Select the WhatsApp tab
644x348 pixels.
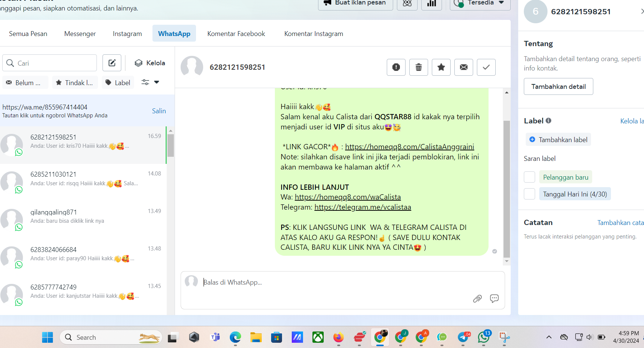point(174,33)
